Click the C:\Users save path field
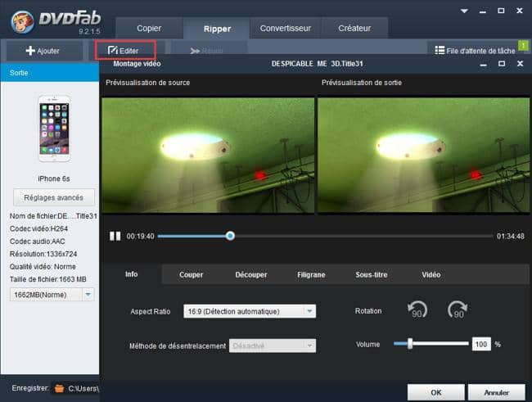The image size is (532, 402). click(x=83, y=388)
